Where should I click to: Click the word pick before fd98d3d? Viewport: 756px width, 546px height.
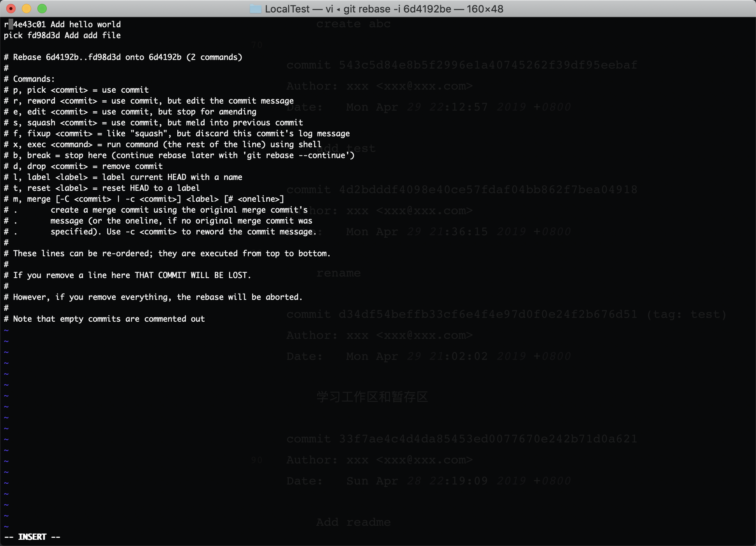pyautogui.click(x=13, y=35)
